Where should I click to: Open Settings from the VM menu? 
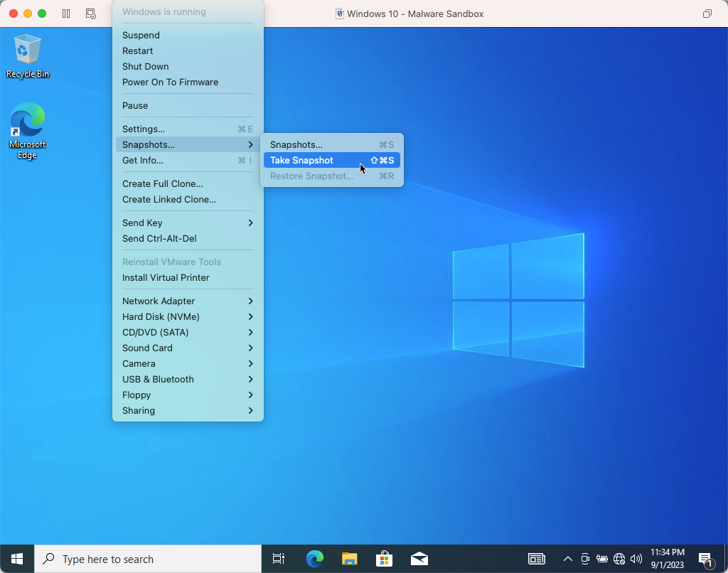tap(144, 129)
